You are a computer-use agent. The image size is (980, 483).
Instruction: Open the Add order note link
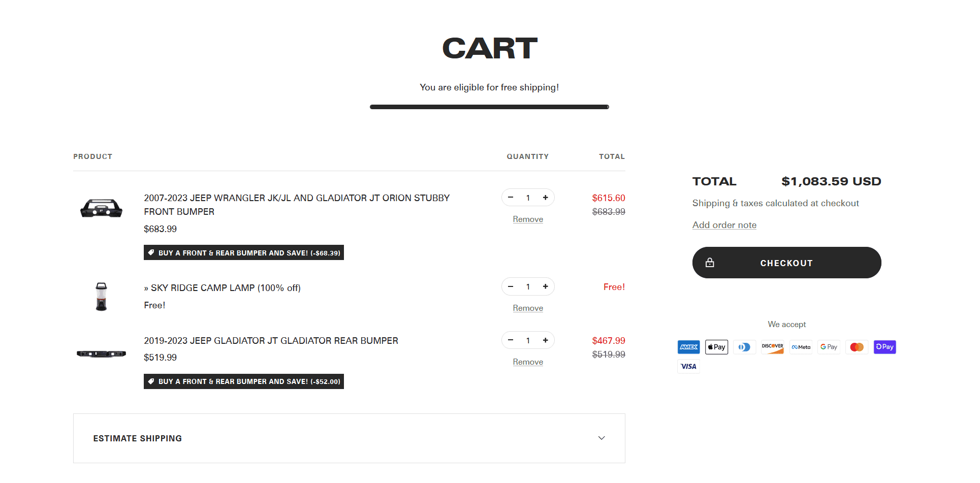[724, 225]
